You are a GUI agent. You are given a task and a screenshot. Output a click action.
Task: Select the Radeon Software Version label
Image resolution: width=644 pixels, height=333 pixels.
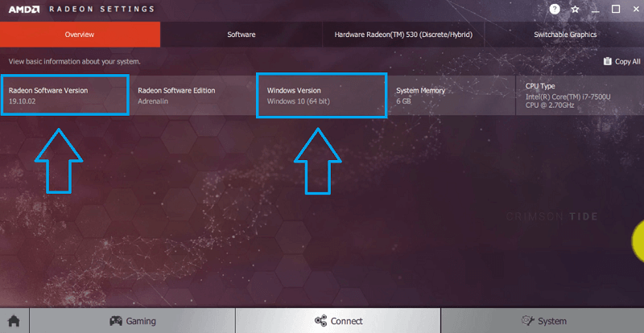pyautogui.click(x=48, y=90)
